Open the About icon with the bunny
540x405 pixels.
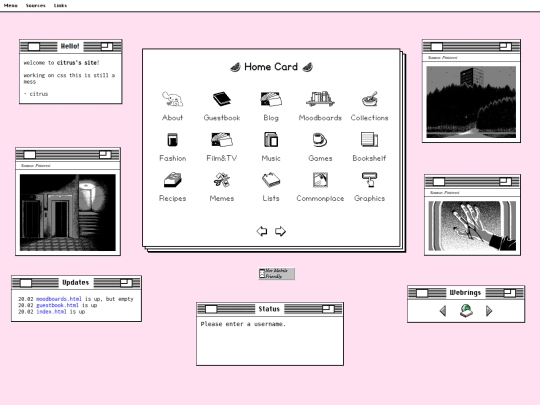(x=172, y=99)
